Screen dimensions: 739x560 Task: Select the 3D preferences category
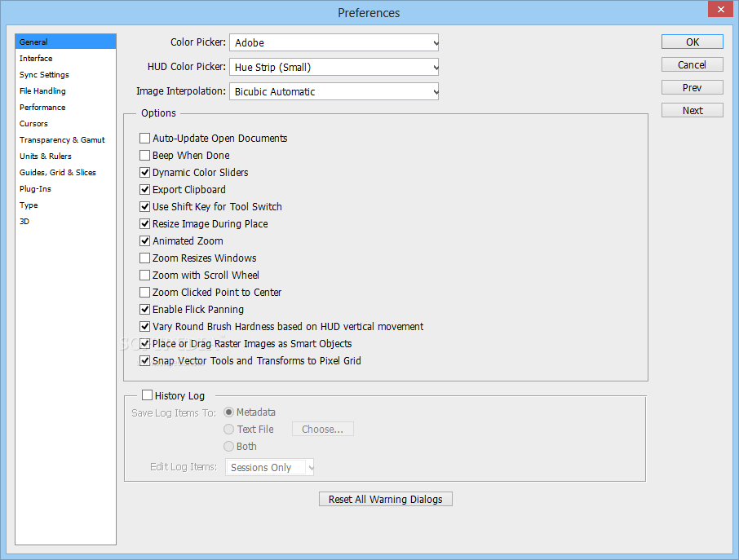point(65,222)
